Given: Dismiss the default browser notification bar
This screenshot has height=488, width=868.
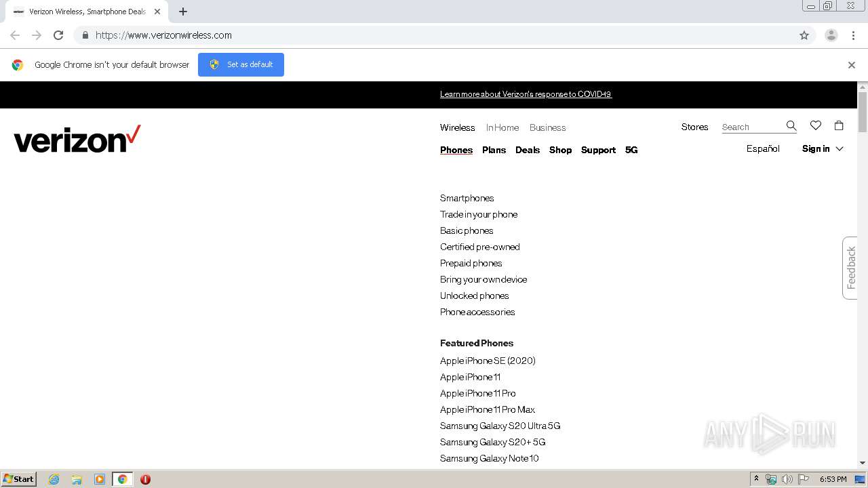Looking at the screenshot, I should [851, 65].
